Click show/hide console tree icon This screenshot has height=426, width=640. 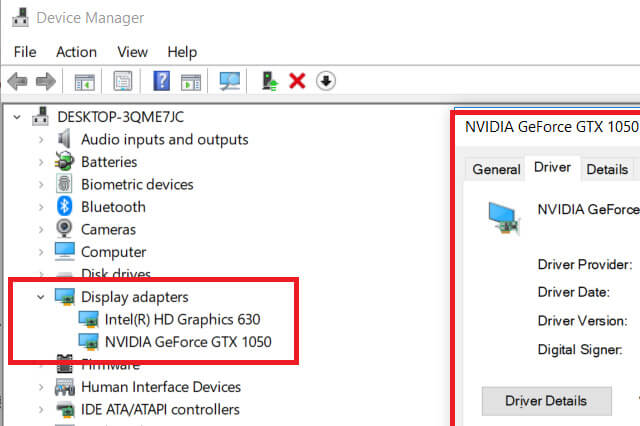[85, 81]
